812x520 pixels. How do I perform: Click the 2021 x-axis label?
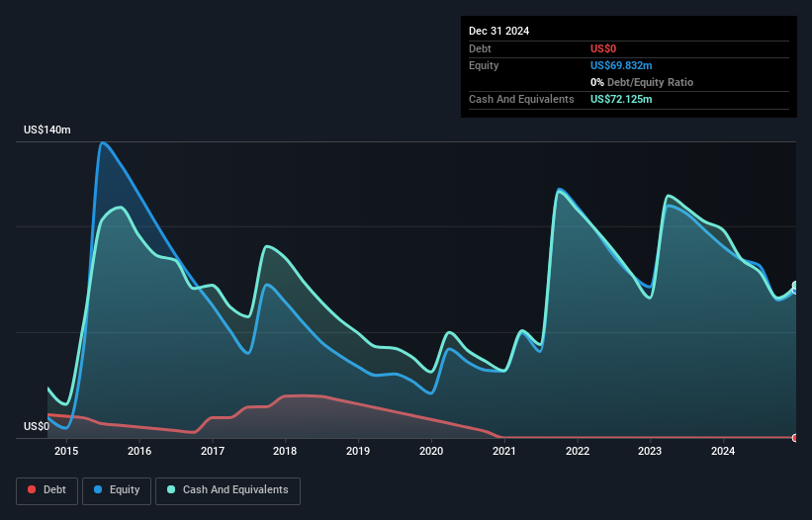(x=503, y=451)
